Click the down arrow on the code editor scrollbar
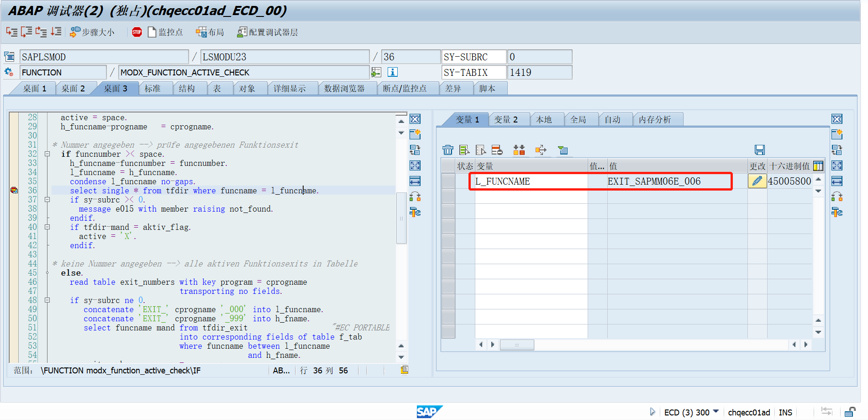 coord(401,356)
